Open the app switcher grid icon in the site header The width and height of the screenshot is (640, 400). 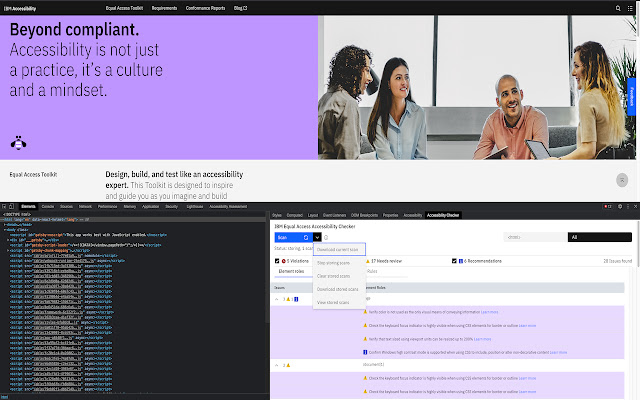tap(630, 8)
